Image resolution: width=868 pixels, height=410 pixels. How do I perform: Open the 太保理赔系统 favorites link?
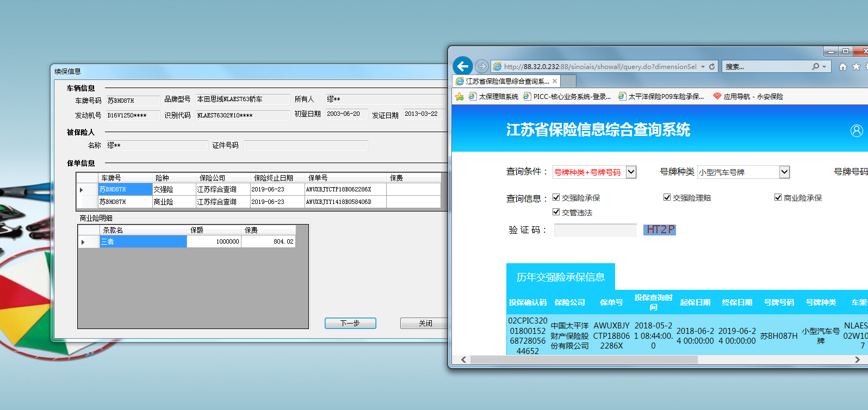[493, 96]
